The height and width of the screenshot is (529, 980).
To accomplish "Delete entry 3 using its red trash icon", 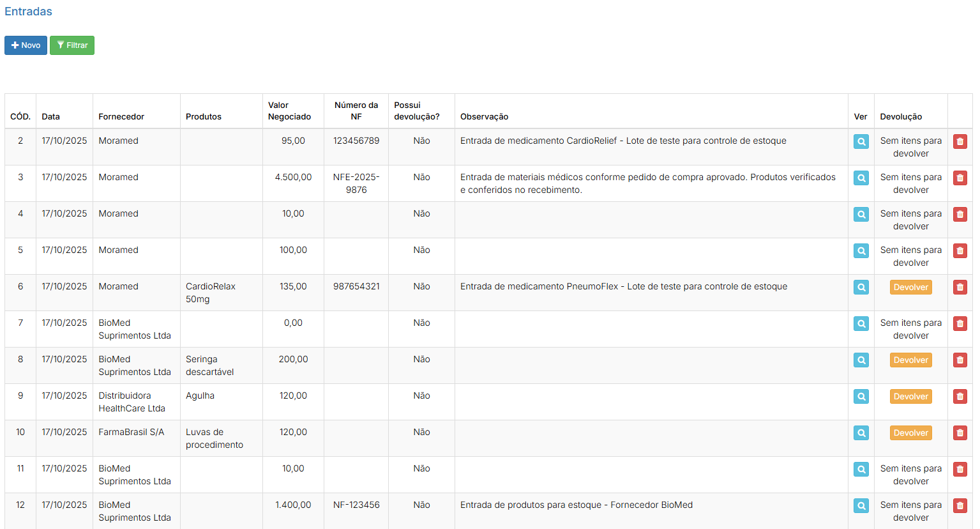I will coord(960,178).
